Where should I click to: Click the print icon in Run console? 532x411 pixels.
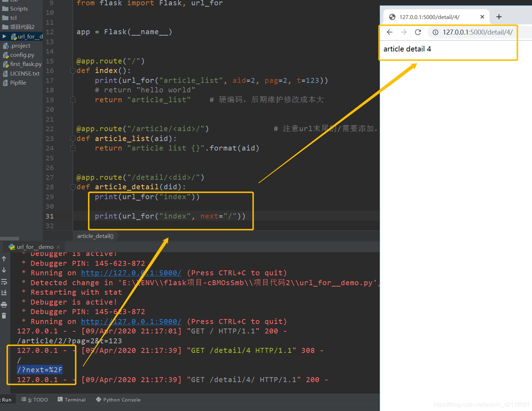pos(4,305)
